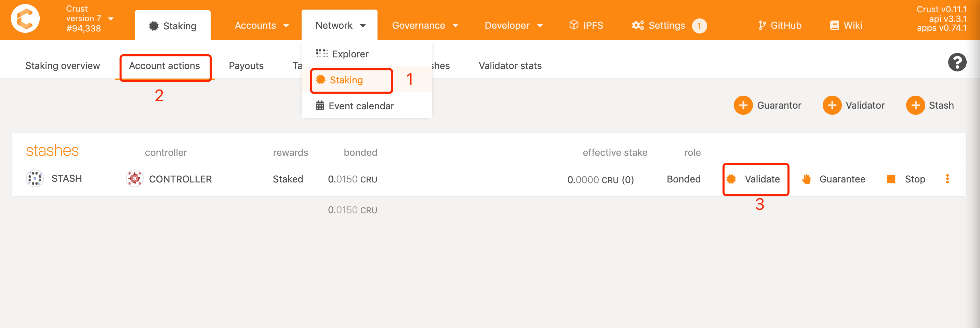The image size is (980, 328).
Task: Click the plus icon next to Validator
Action: [832, 105]
